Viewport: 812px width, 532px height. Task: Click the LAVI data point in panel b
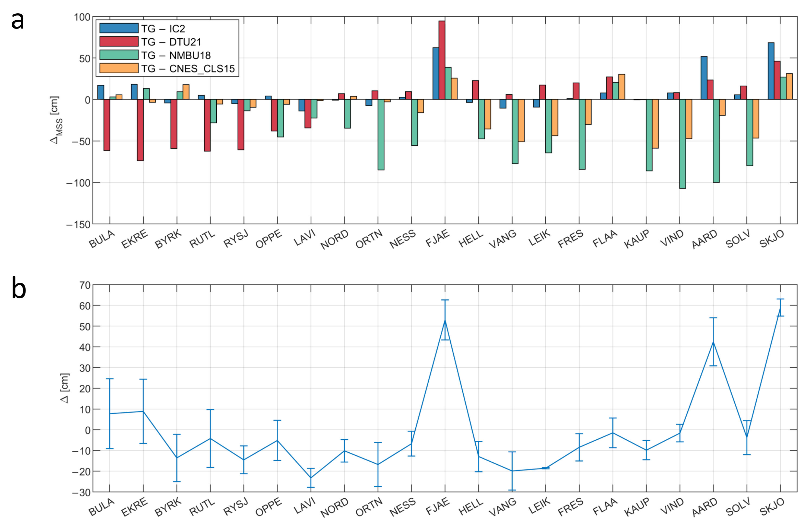[x=311, y=478]
